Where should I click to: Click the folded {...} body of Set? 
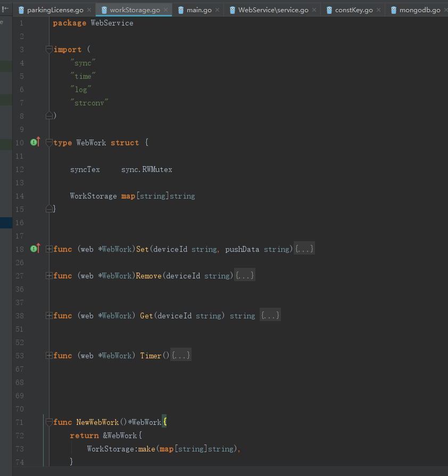(x=304, y=249)
